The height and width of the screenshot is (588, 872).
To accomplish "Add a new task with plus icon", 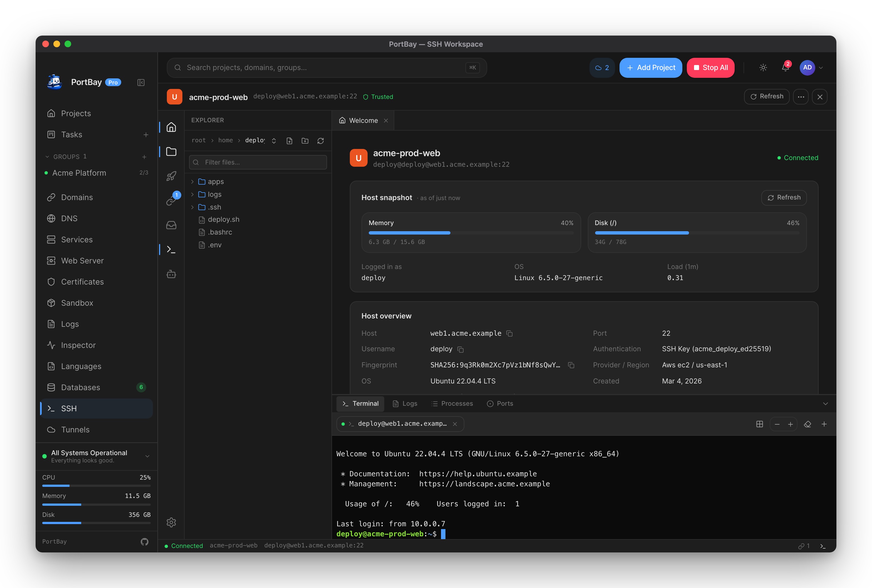I will [146, 134].
